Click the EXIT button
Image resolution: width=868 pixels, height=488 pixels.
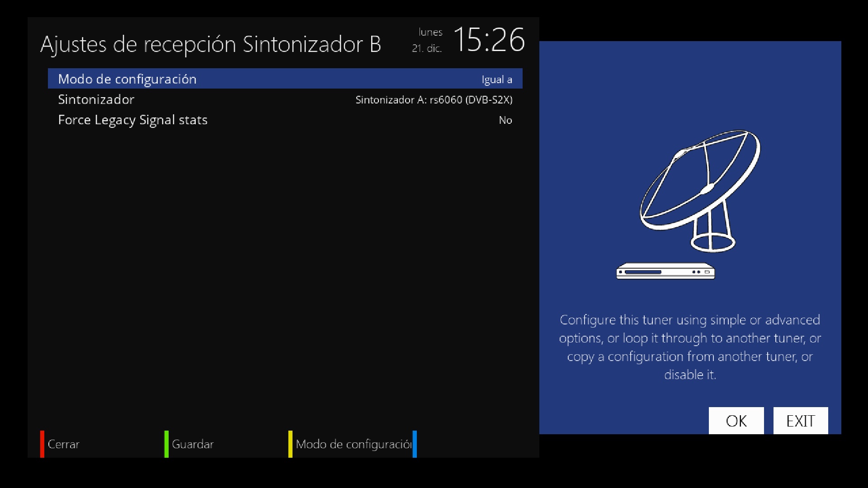click(x=801, y=421)
